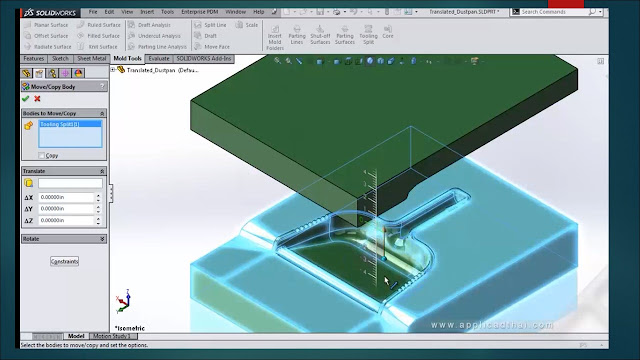Switch to Features tab

33,59
